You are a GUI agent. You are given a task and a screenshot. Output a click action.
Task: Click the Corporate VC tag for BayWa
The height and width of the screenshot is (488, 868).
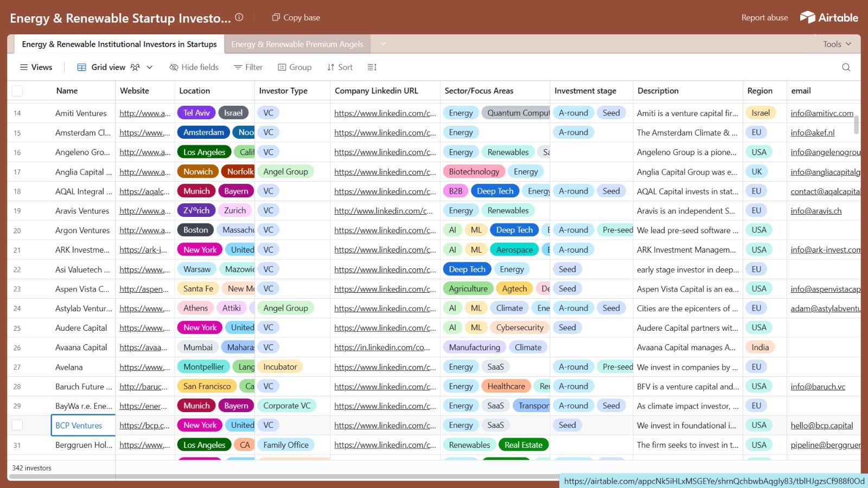click(x=287, y=406)
